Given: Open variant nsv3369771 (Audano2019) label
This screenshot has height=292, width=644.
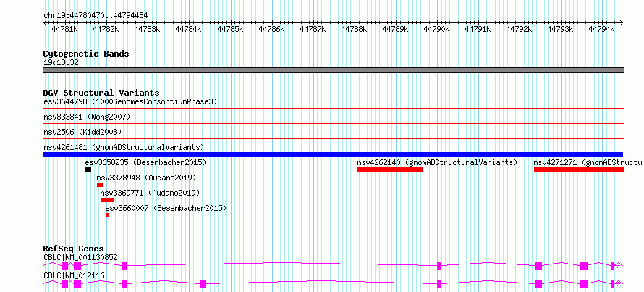Looking at the screenshot, I should tap(150, 193).
